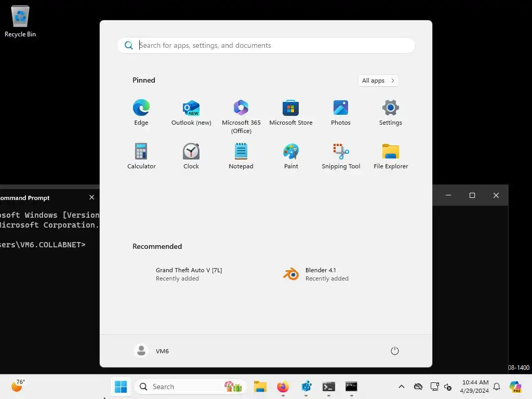Open Microsoft 365 (Office) app

point(241,117)
